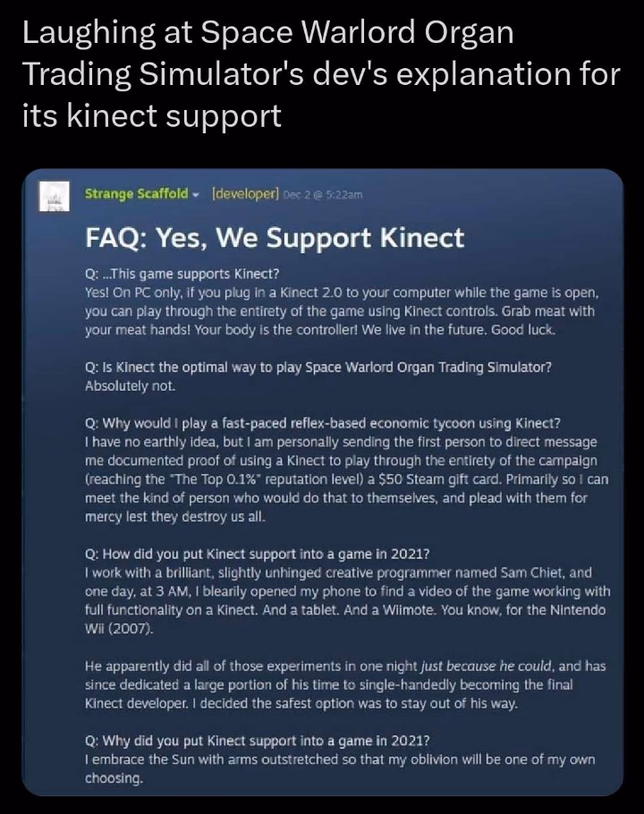Select the 'Absolutely not.' answer text
The height and width of the screenshot is (814, 644).
click(x=131, y=386)
